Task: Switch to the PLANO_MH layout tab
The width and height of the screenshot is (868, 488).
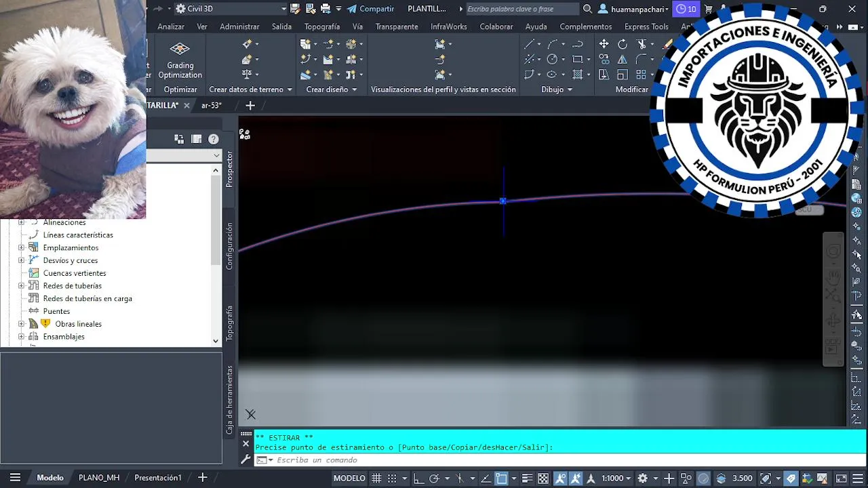Action: [99, 478]
